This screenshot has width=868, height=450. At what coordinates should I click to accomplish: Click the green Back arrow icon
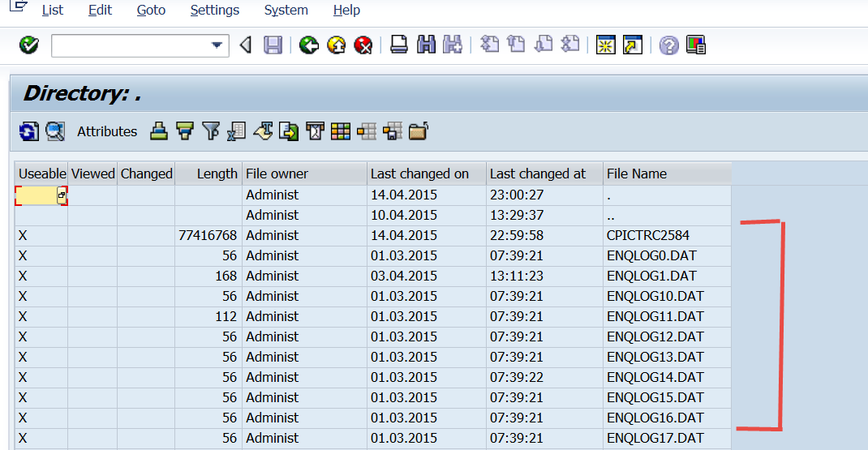tap(309, 45)
